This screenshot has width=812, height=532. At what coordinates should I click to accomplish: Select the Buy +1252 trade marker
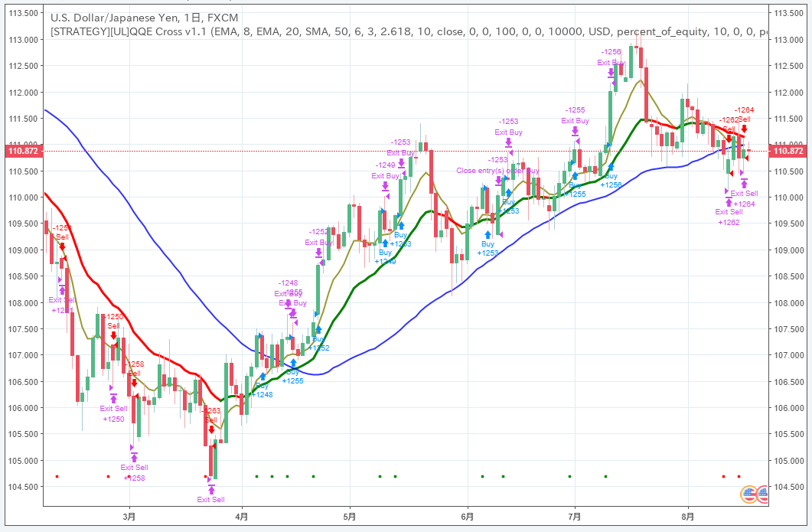pos(318,339)
